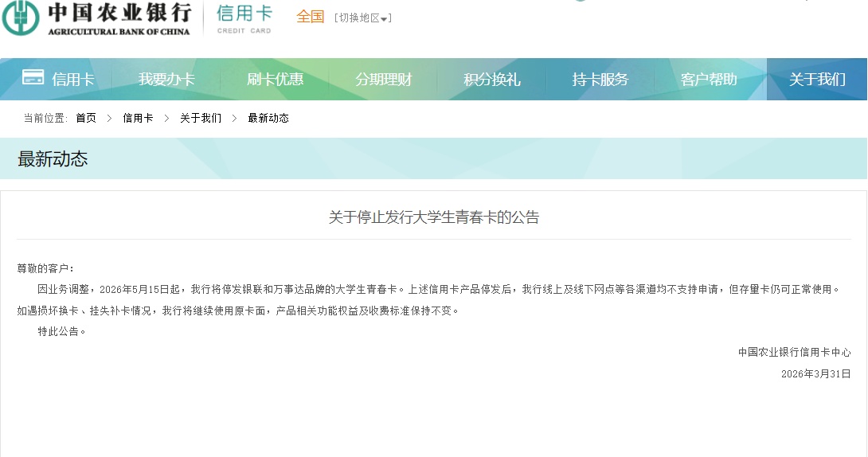Viewport: 868px width, 457px height.
Task: Go to 分期理财 in the navigation bar
Action: tap(383, 80)
